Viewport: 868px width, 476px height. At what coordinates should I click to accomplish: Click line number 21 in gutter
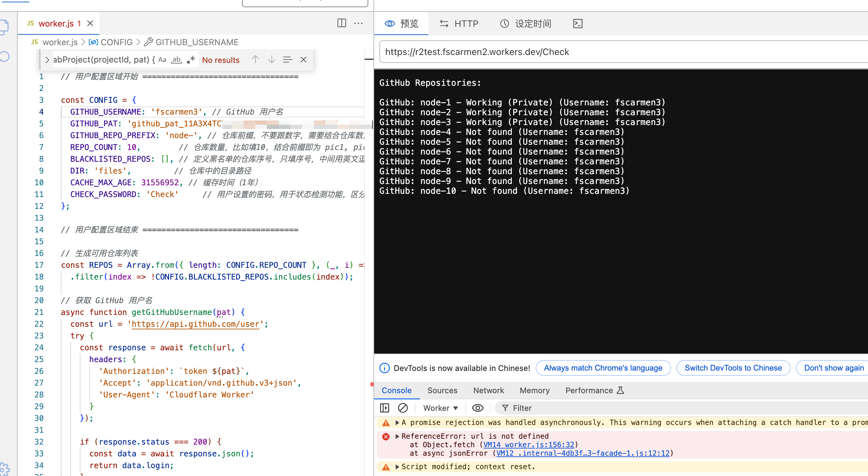click(x=39, y=312)
